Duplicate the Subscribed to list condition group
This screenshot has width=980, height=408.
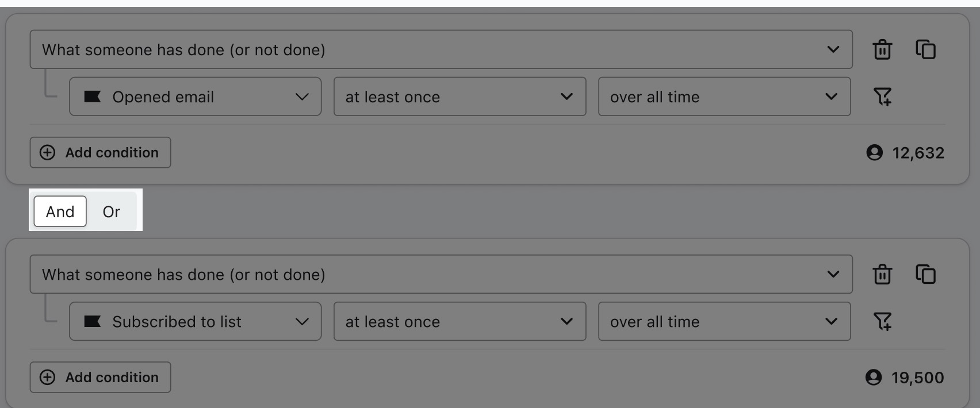(927, 274)
